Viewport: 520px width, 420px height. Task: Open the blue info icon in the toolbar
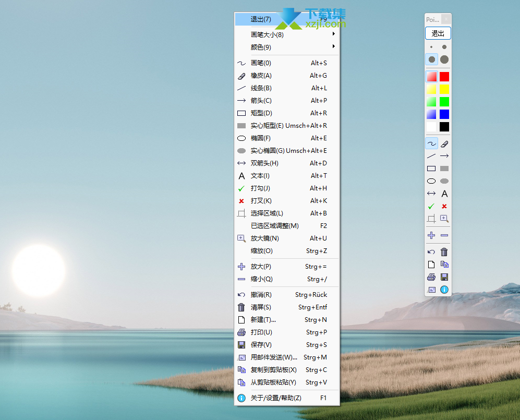point(444,290)
